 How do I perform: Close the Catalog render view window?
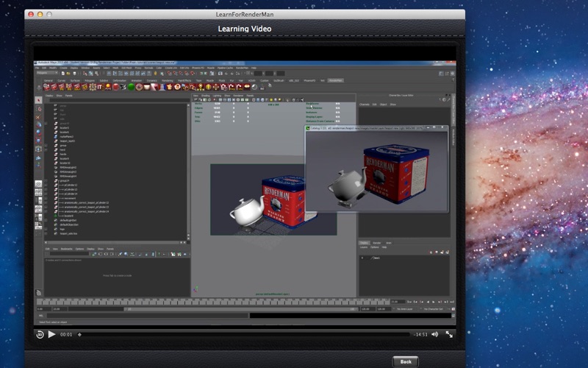pyautogui.click(x=442, y=127)
